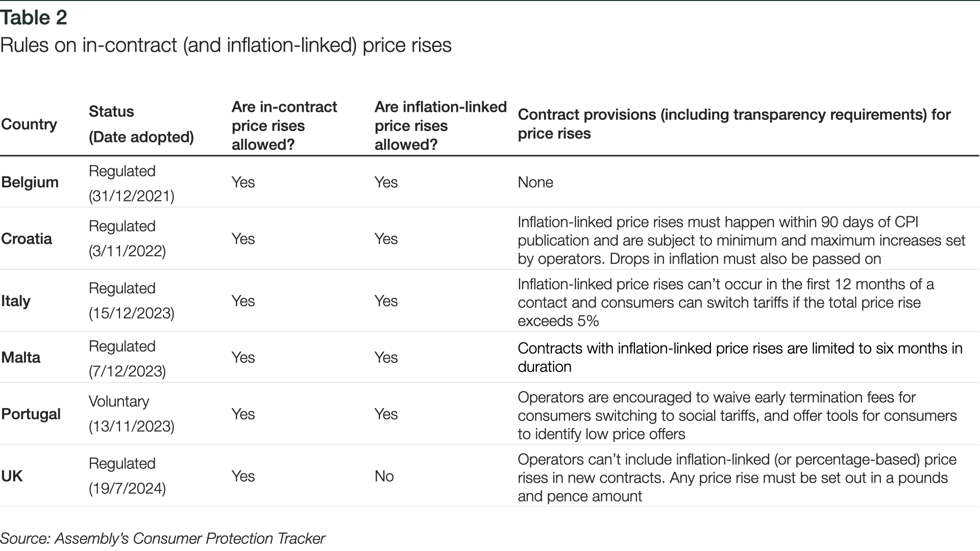Click Portugal's Voluntary status cell
This screenshot has width=980, height=551.
pos(131,414)
